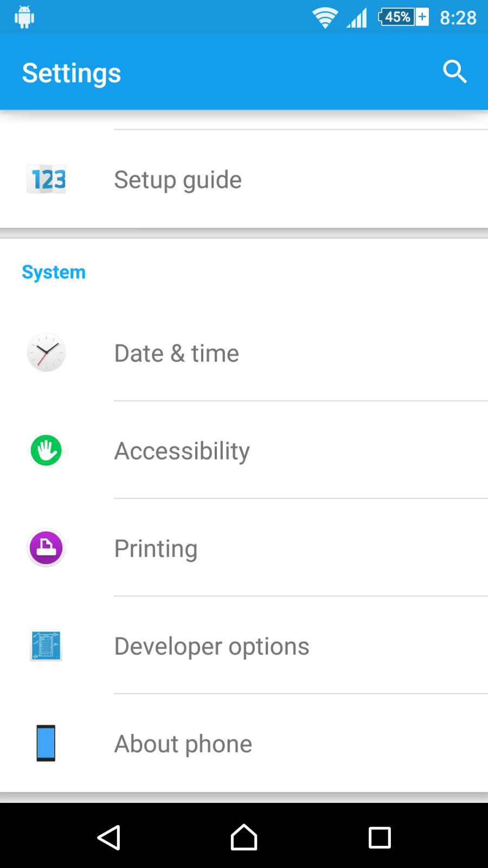
Task: Open Date & time settings
Action: click(244, 353)
